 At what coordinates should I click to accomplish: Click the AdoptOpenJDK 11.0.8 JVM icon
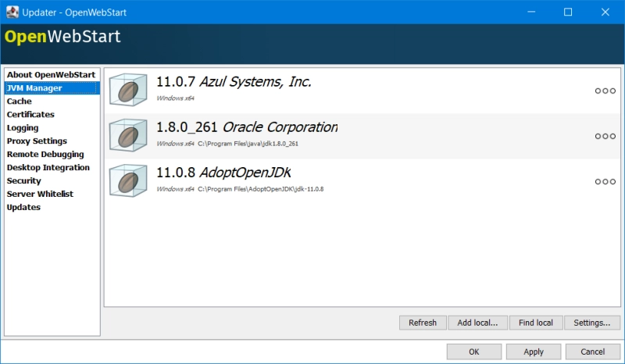pos(128,180)
